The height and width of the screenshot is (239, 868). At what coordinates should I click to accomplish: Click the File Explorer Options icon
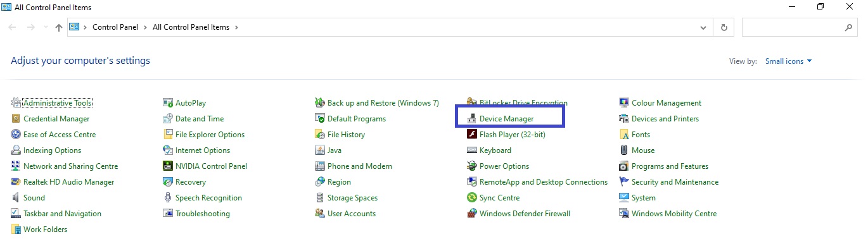click(x=168, y=135)
